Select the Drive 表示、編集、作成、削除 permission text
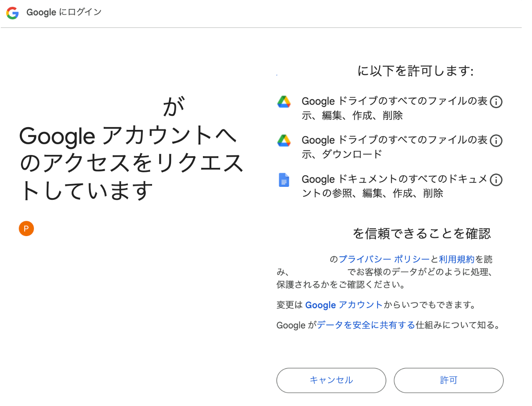The height and width of the screenshot is (406, 532). coord(394,108)
